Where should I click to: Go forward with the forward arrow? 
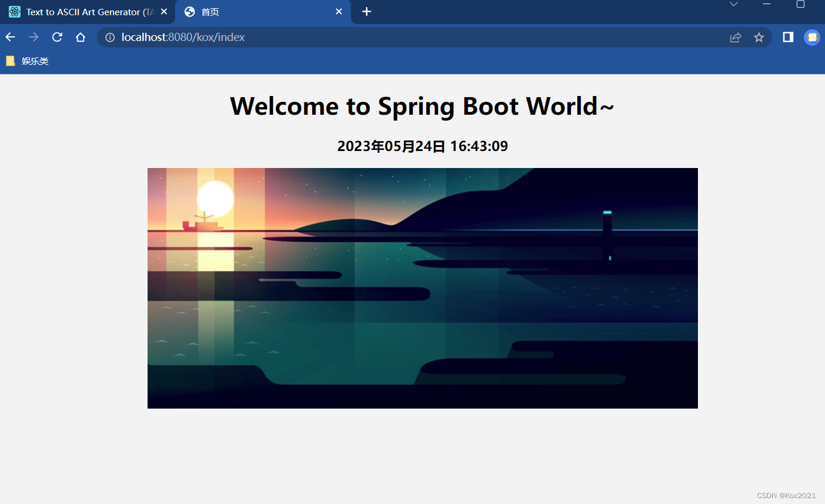(34, 37)
